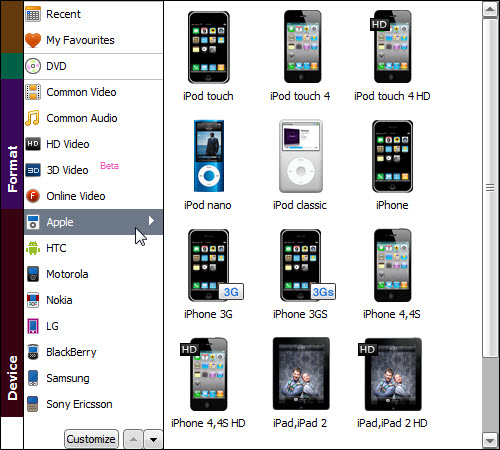Expand the Apple submenu arrow
The width and height of the screenshot is (500, 450).
coord(151,221)
